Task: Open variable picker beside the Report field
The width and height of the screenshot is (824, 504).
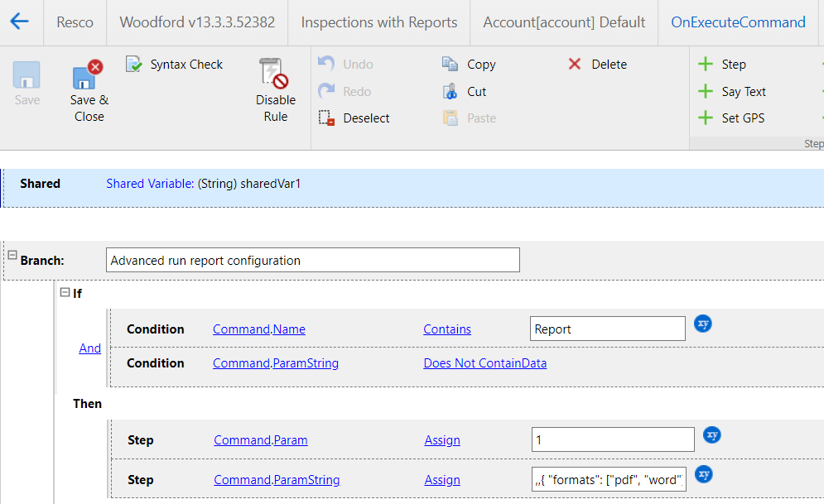Action: click(x=702, y=324)
